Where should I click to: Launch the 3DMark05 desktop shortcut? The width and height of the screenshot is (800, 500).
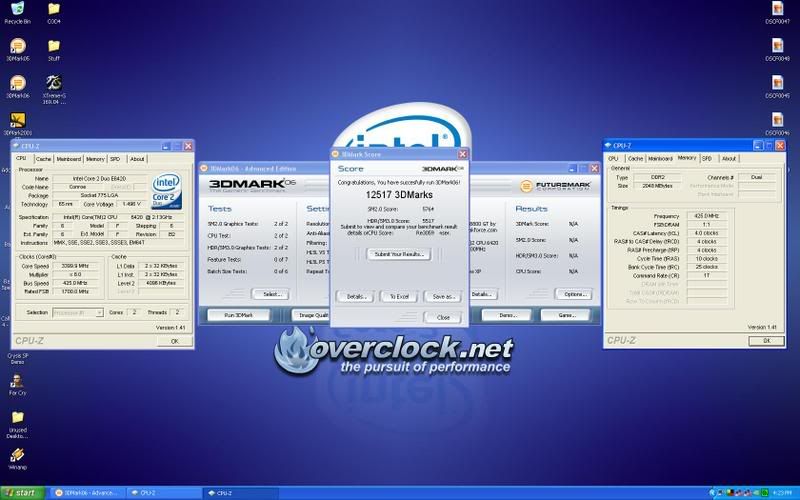click(17, 46)
